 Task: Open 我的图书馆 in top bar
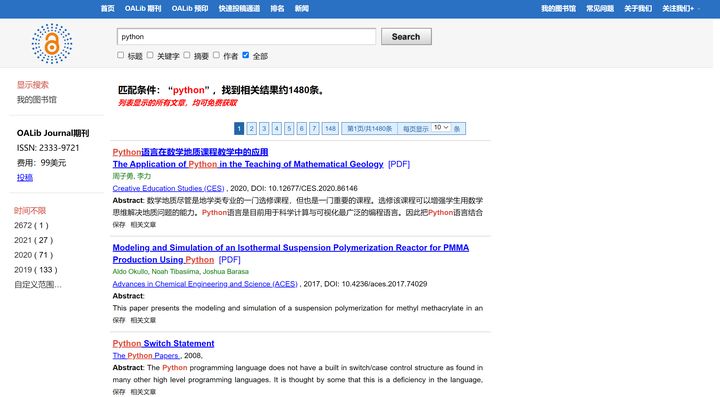click(558, 8)
